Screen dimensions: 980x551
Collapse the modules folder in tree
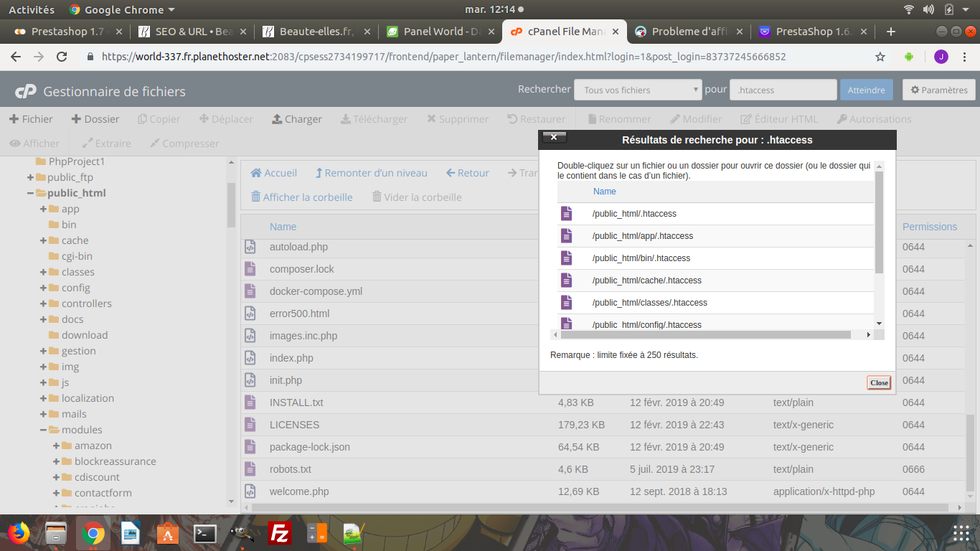[44, 430]
